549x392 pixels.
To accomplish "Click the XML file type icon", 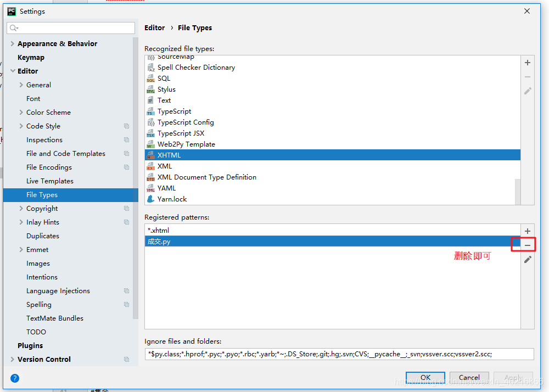I will click(150, 166).
